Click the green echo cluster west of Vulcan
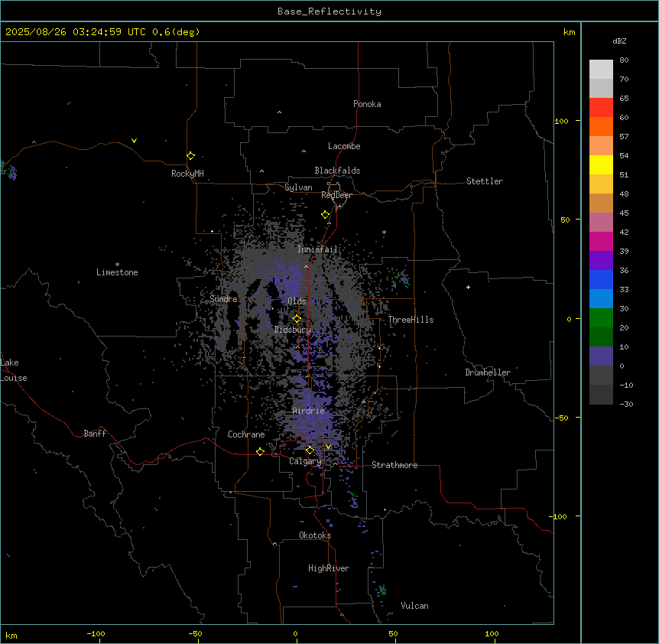The width and height of the screenshot is (659, 644). 382,590
